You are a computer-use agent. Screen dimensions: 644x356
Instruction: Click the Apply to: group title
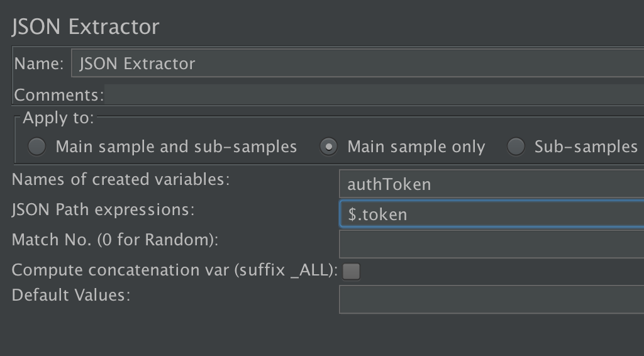pyautogui.click(x=58, y=118)
